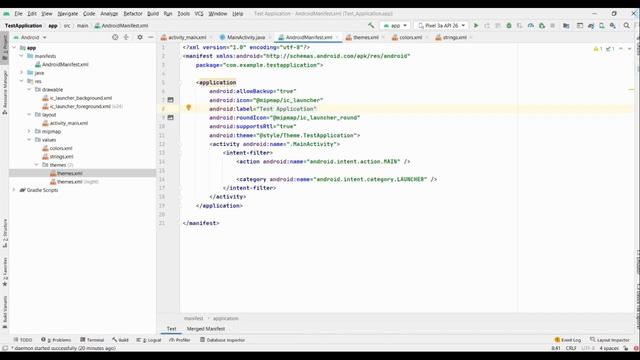Click the yellow lightbulb quick-fix icon
This screenshot has height=360, width=640.
pyautogui.click(x=189, y=107)
